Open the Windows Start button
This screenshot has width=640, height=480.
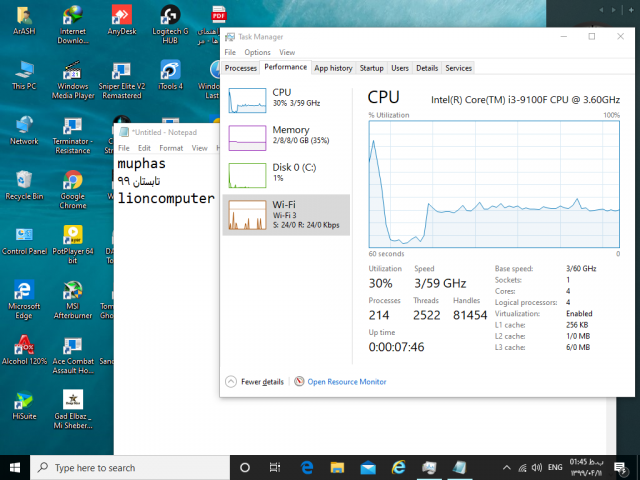(x=15, y=468)
